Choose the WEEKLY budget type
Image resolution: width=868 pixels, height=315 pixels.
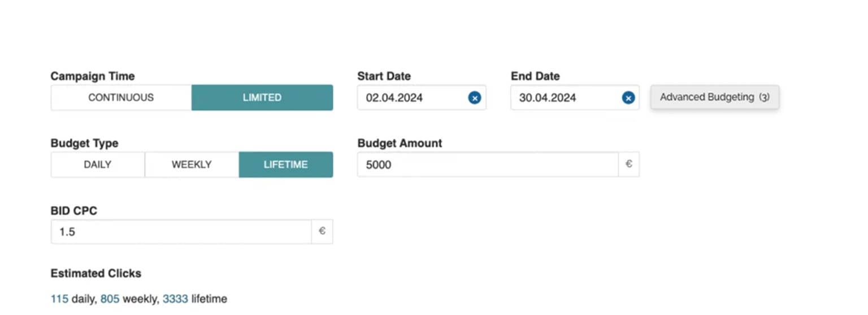(x=192, y=165)
